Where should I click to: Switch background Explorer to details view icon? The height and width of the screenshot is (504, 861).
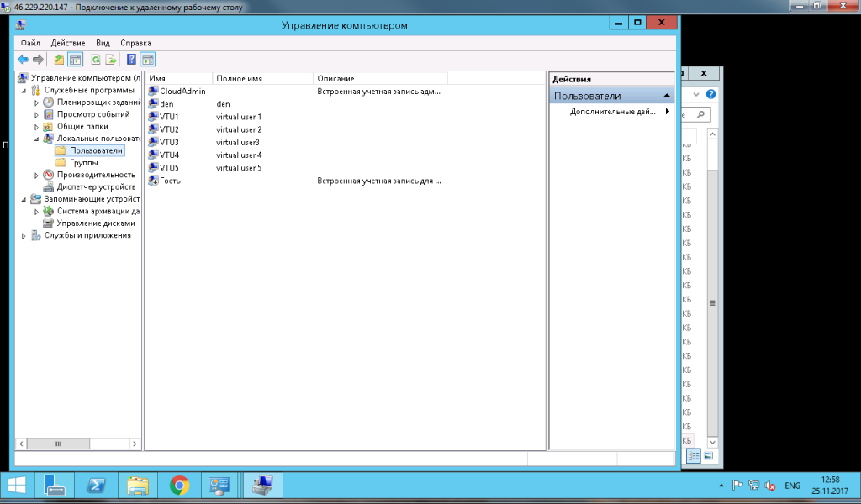tap(694, 456)
